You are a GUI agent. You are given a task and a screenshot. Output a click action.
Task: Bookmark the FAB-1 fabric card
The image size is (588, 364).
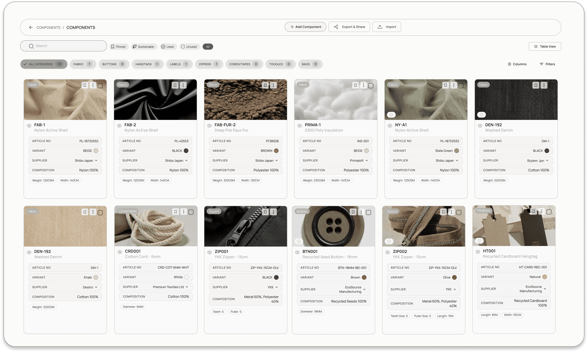click(85, 85)
